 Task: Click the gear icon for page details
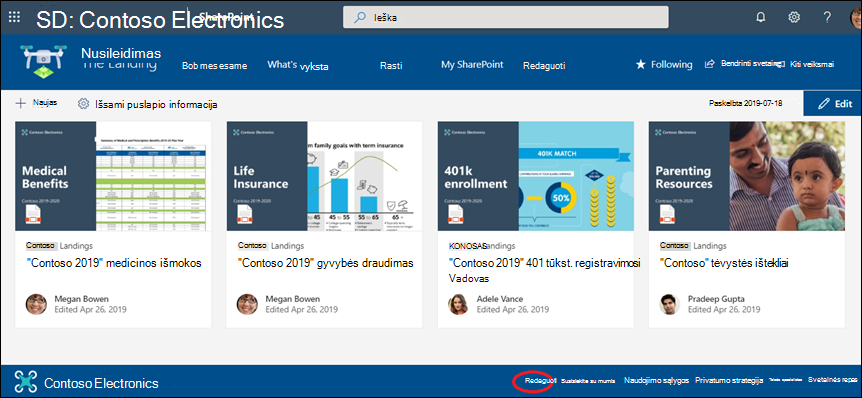pyautogui.click(x=84, y=104)
